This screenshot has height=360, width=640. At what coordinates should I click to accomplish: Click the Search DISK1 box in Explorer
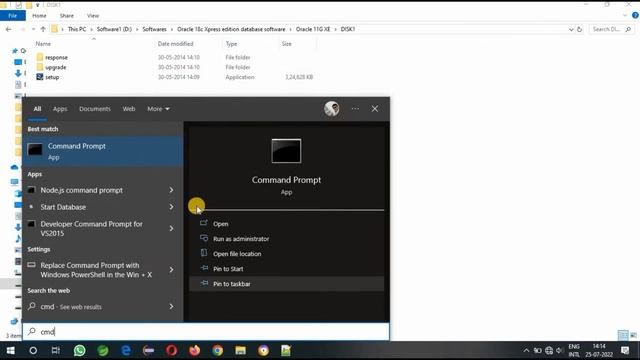point(611,29)
